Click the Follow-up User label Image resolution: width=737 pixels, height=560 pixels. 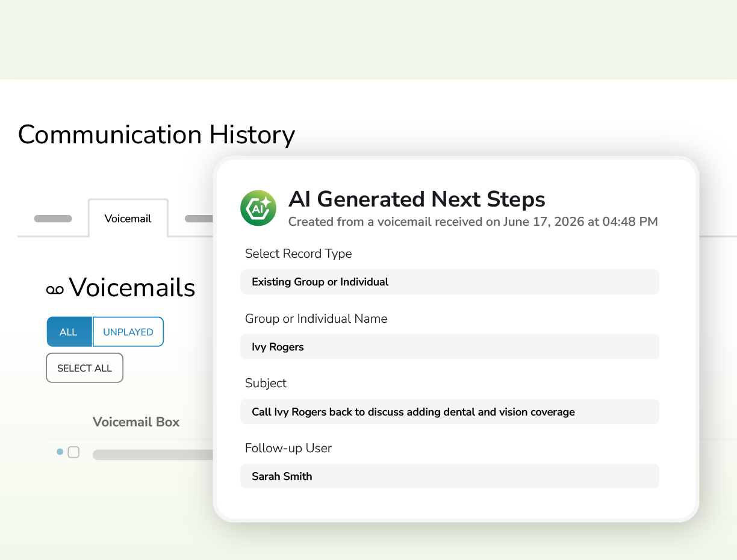coord(288,448)
